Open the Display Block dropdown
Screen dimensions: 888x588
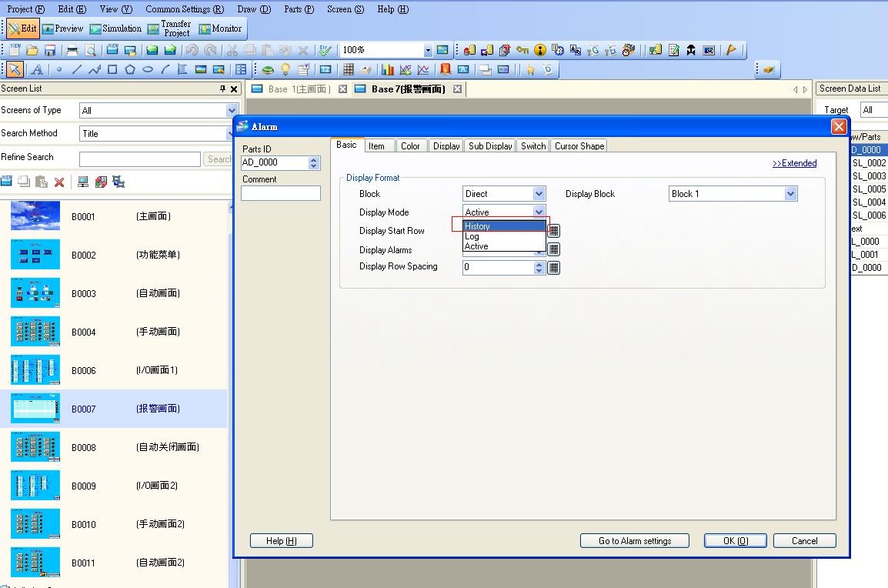[790, 194]
